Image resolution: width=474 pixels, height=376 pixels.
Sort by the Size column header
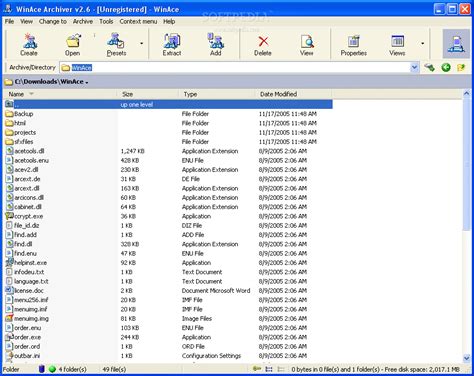[148, 94]
